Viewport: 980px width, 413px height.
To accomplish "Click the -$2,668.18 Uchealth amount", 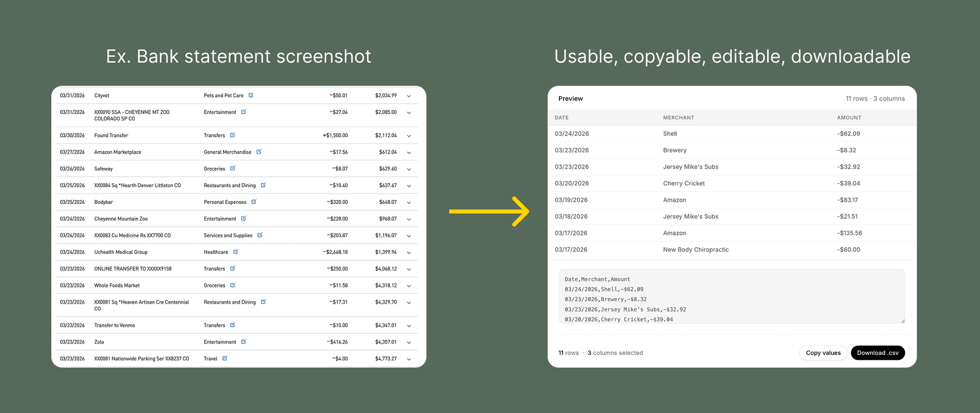I will coord(335,252).
